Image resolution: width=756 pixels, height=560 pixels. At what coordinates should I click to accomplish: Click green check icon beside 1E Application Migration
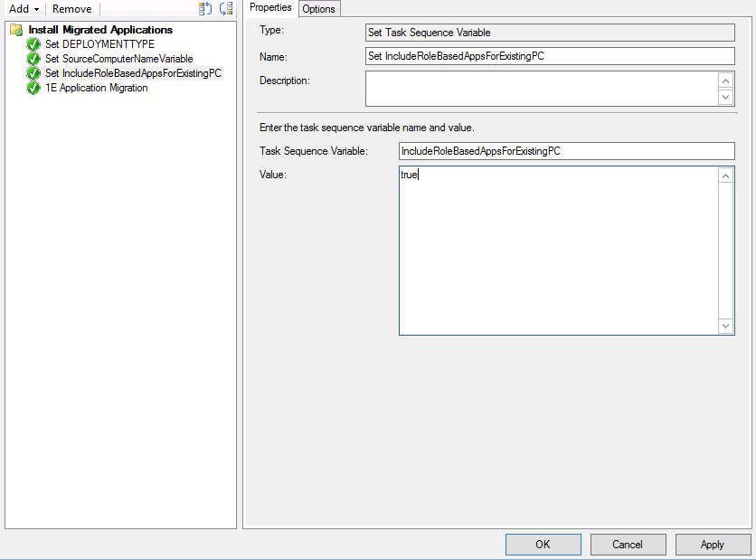(x=34, y=88)
